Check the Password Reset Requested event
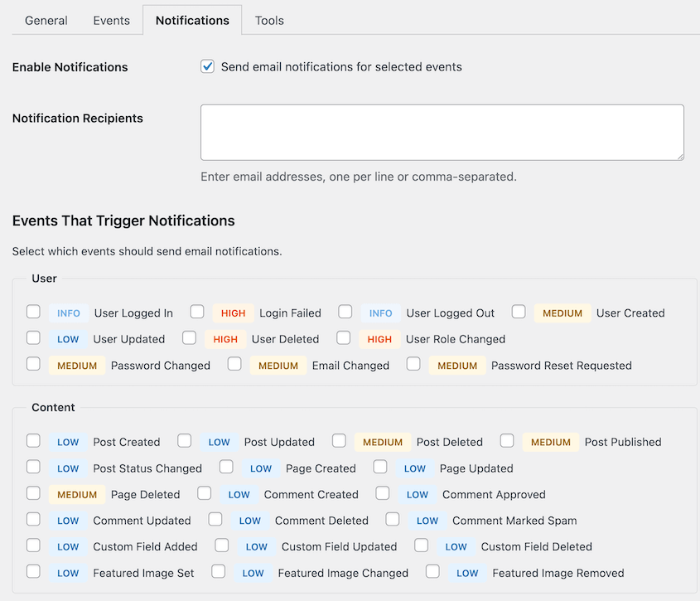This screenshot has height=601, width=700. point(413,365)
